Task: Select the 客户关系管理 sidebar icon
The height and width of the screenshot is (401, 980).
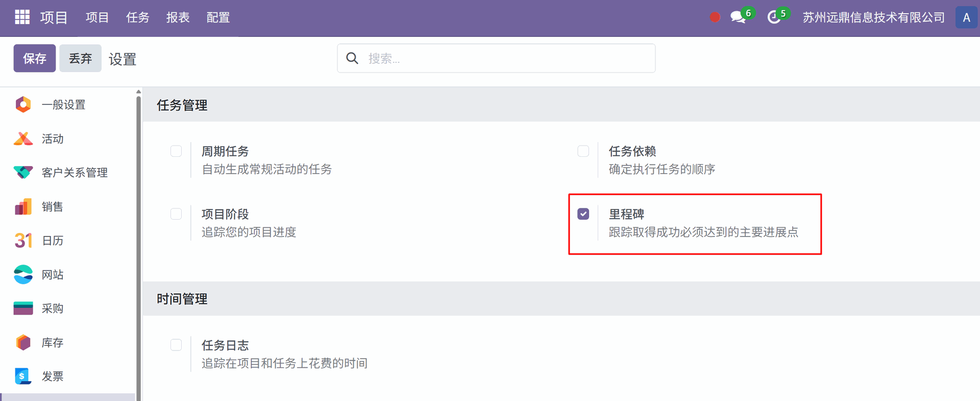Action: pyautogui.click(x=23, y=173)
